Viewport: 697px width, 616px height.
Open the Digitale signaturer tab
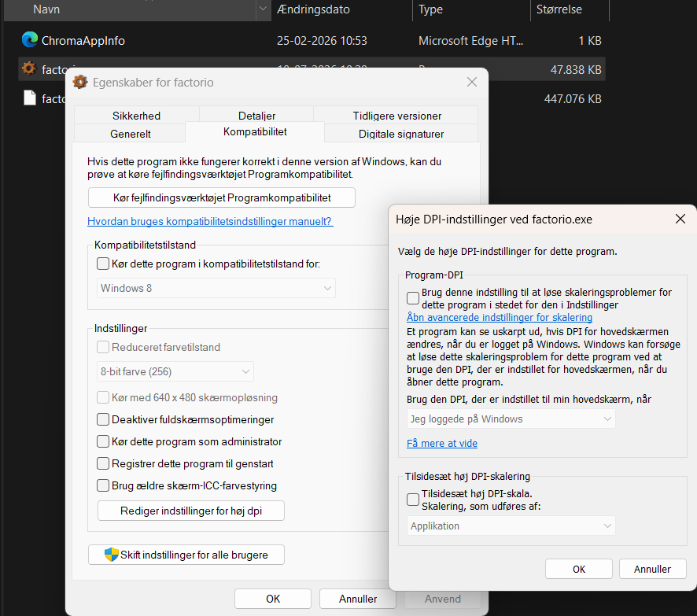coord(401,133)
